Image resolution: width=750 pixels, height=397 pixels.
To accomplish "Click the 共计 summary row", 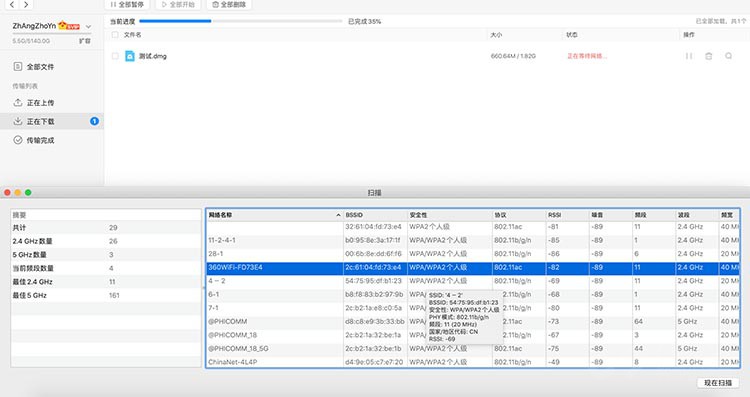I will [x=106, y=228].
